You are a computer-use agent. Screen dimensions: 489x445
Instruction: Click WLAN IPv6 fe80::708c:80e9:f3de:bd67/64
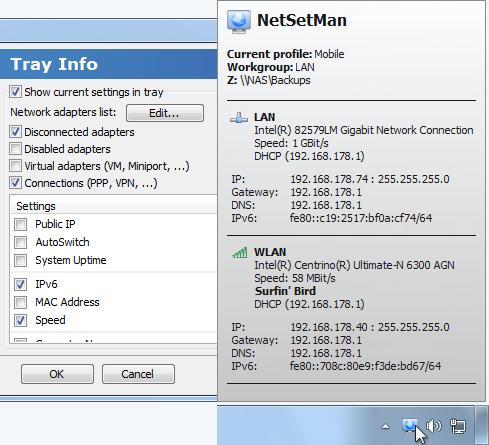click(365, 366)
